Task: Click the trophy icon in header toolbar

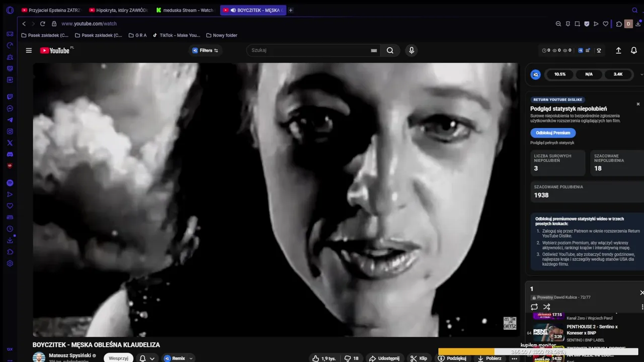Action: 599,50
